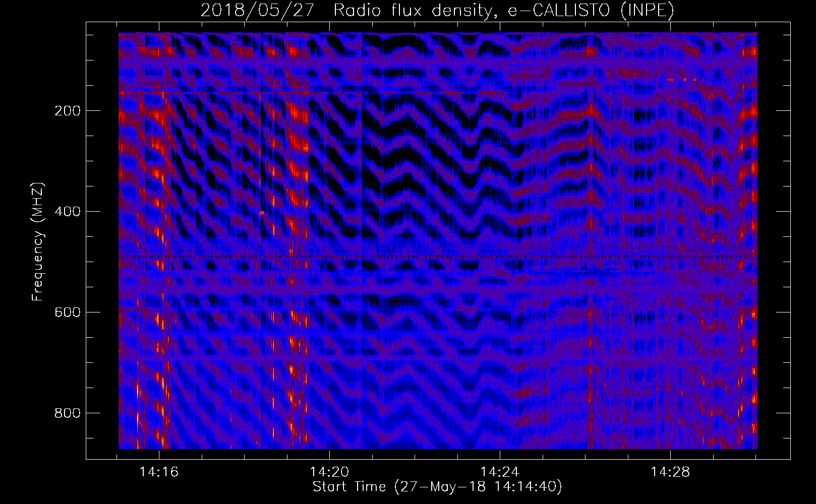The image size is (816, 504).
Task: Click the 14:28 time tick label
Action: pos(670,472)
